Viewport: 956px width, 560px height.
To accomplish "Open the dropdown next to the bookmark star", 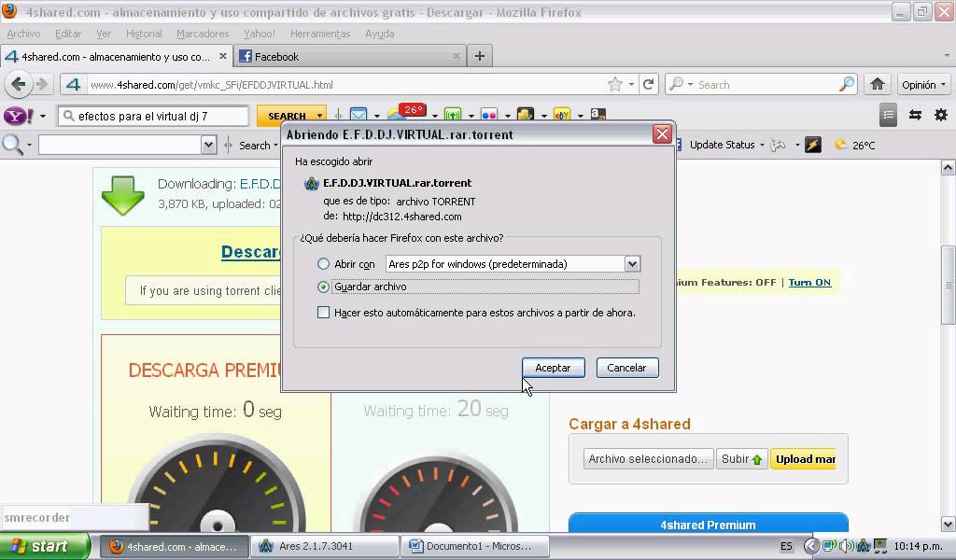I will point(631,85).
